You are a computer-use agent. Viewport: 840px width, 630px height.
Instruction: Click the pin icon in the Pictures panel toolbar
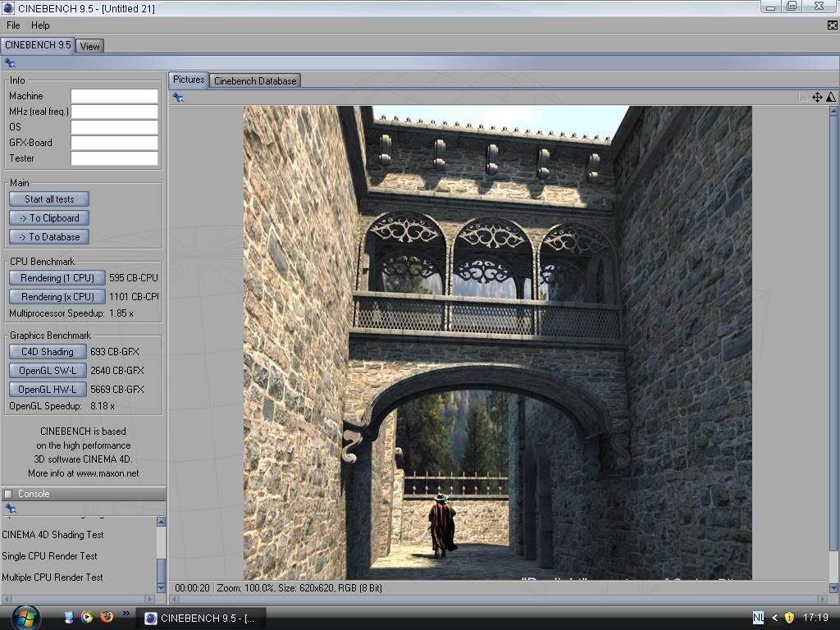(x=178, y=98)
